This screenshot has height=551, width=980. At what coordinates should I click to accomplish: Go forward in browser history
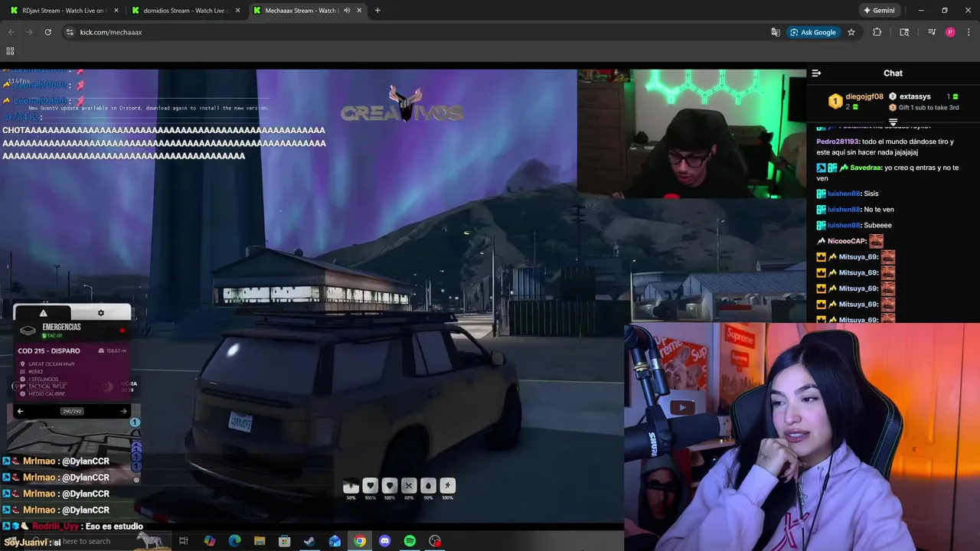[x=29, y=32]
